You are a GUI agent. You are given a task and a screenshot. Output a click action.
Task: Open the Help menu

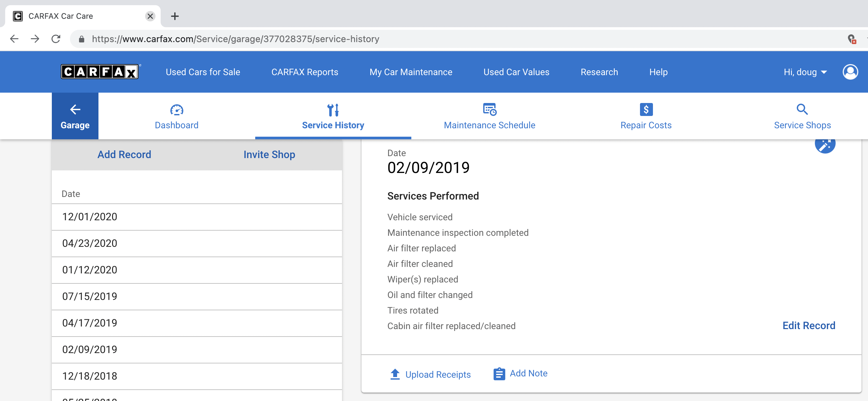(658, 72)
